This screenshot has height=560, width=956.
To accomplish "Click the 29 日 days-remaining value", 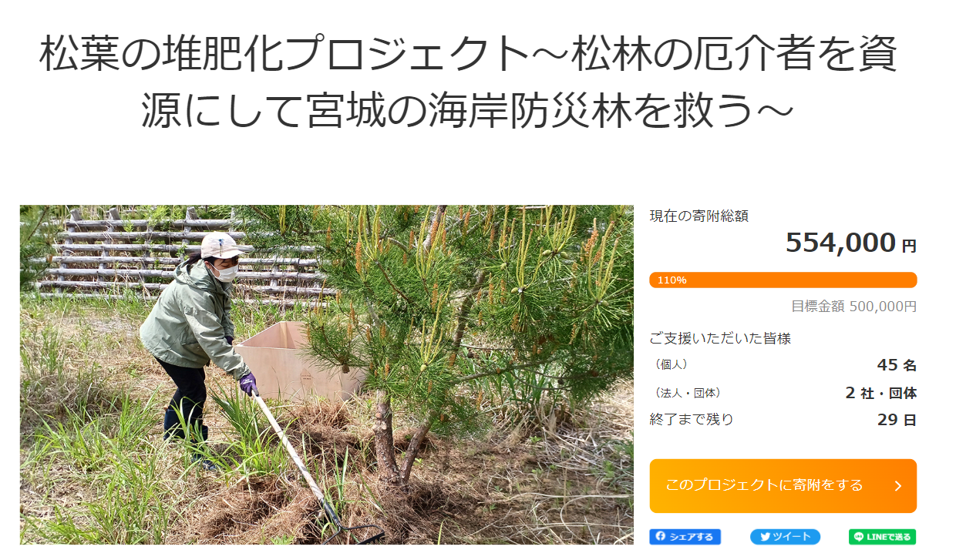I will 897,421.
